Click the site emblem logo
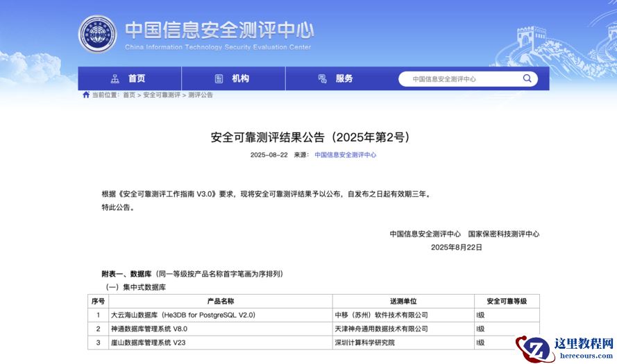Viewport: 617px width, 364px height. (97, 34)
